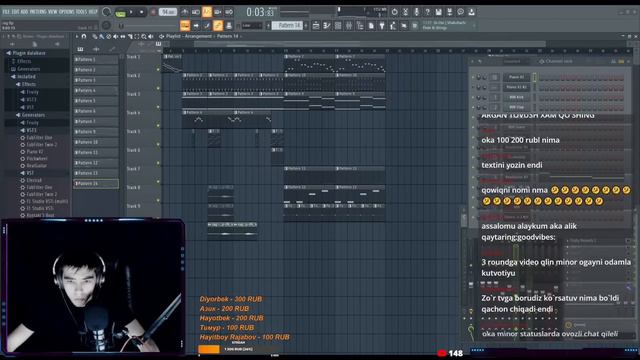This screenshot has width=640, height=360.
Task: Click the one-click recording microphone icon
Action: [416, 12]
